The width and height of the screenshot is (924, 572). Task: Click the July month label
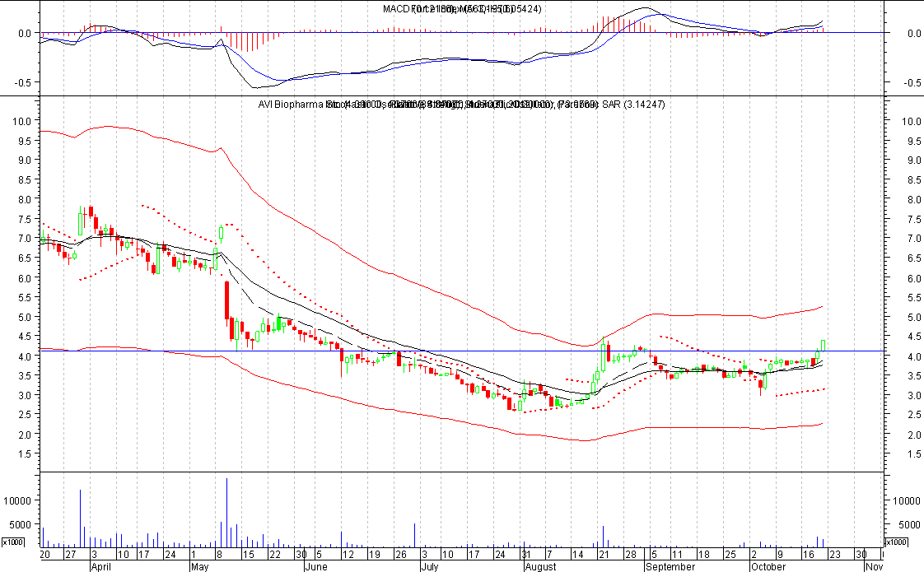click(430, 567)
